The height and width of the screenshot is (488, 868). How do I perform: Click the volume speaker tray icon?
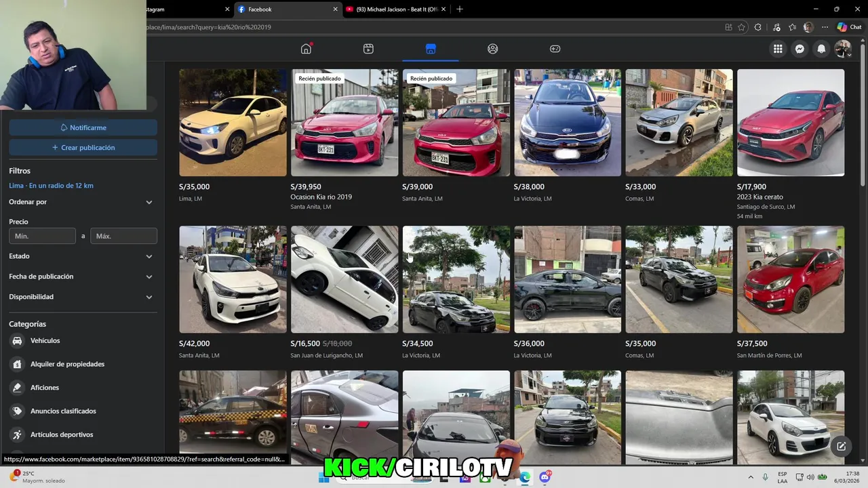811,477
